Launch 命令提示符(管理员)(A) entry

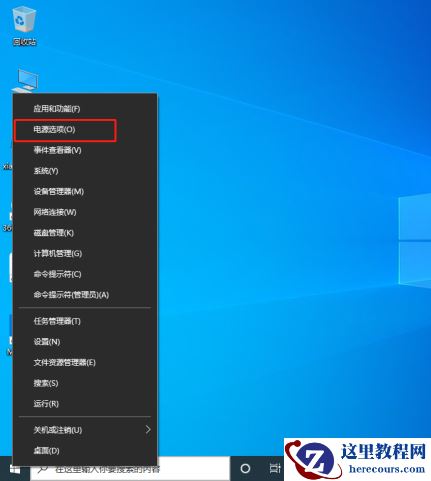(85, 295)
